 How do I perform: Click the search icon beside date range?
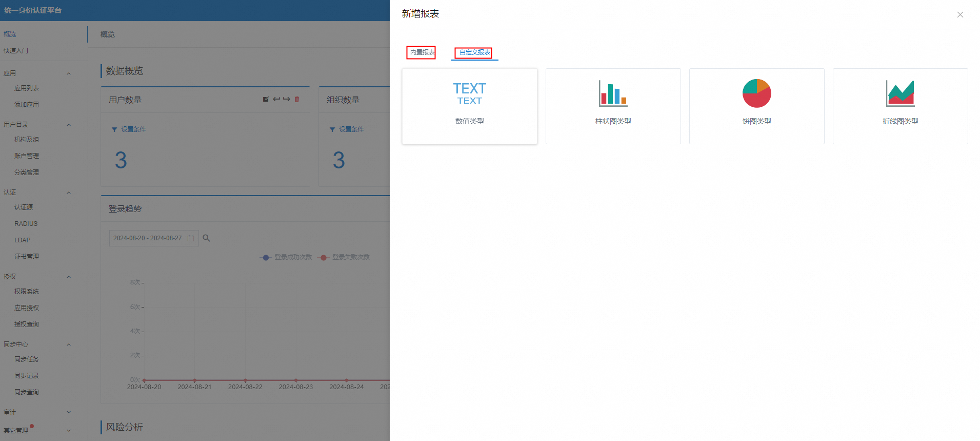[x=206, y=238]
